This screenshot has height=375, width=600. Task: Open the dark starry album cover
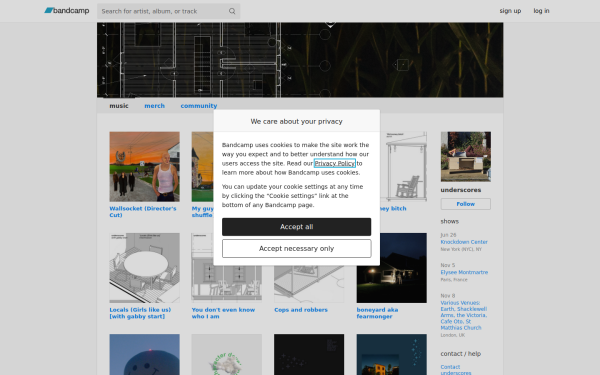coord(309,355)
